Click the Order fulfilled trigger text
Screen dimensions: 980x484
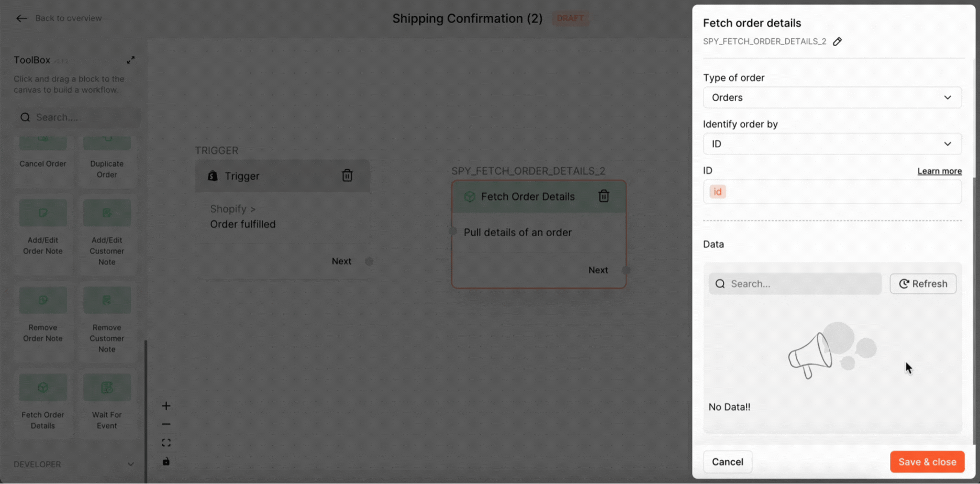tap(243, 224)
